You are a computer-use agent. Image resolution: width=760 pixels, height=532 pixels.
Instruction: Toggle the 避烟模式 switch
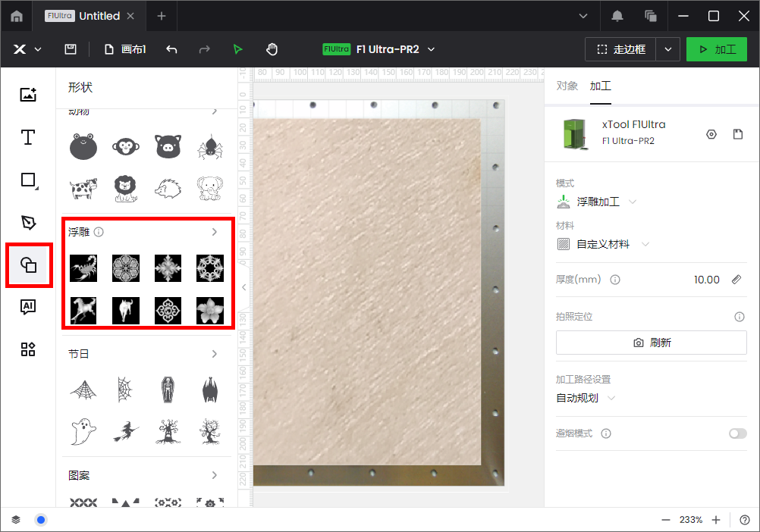(x=738, y=433)
